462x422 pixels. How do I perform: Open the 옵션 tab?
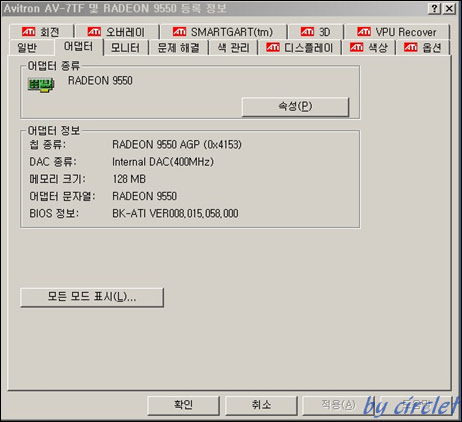coord(423,48)
